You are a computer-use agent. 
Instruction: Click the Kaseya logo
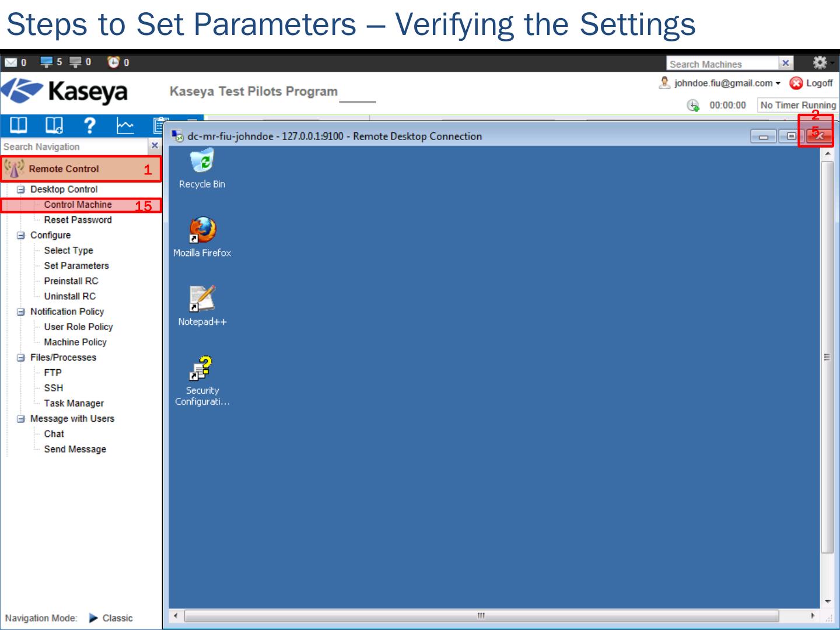tap(64, 92)
